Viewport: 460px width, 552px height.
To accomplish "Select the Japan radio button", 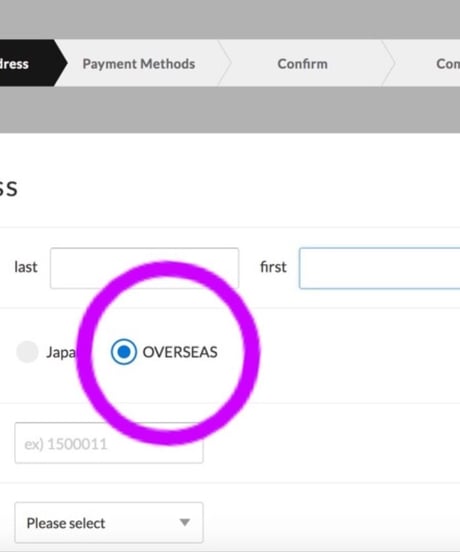I will (27, 352).
